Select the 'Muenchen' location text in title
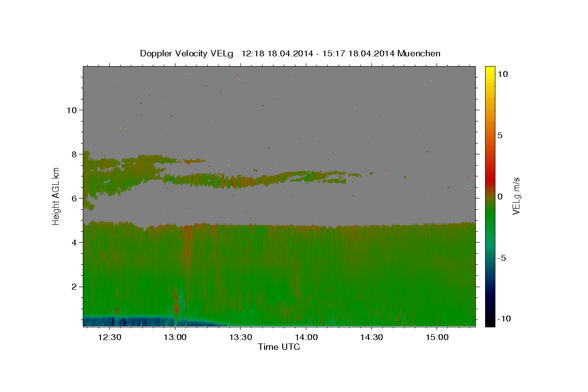This screenshot has height=392, width=588. pos(419,53)
